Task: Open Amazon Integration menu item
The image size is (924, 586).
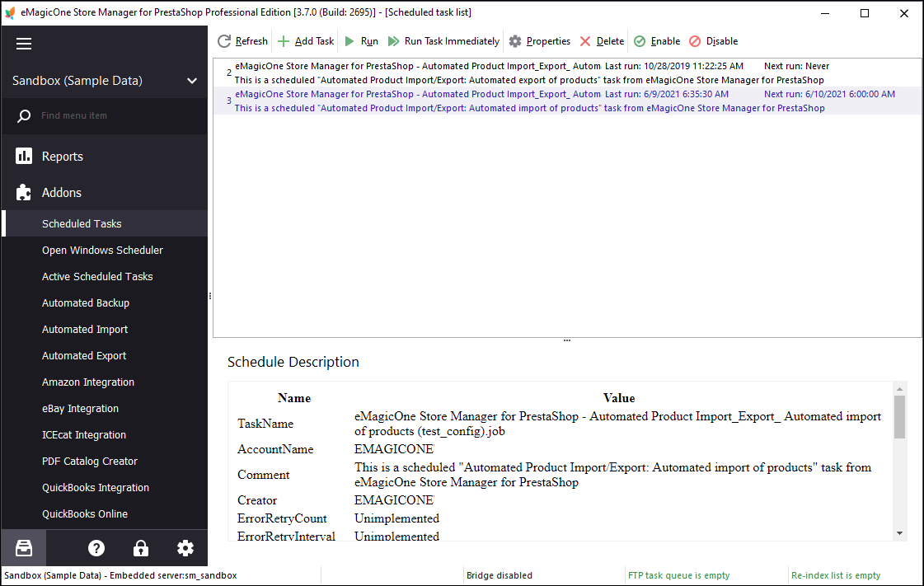Action: (105, 382)
